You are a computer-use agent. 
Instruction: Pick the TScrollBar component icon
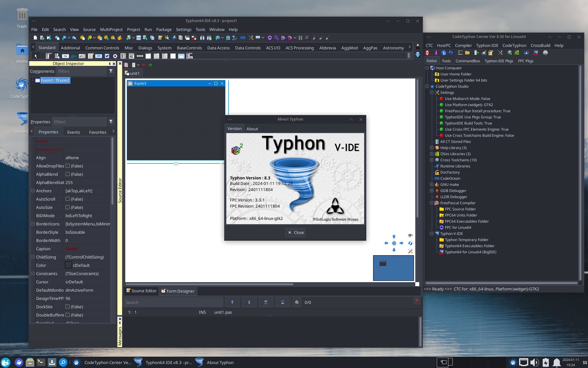click(x=140, y=56)
